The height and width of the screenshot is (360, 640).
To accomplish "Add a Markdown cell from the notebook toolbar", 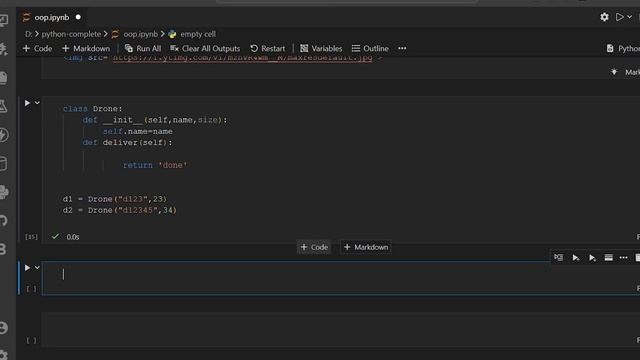I will tap(86, 48).
